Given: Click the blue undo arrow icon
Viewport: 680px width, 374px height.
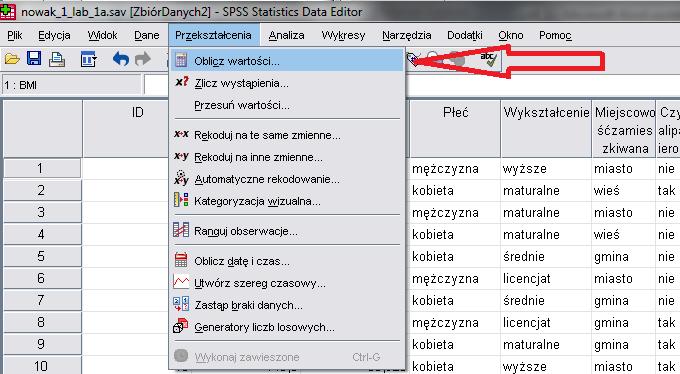Looking at the screenshot, I should tap(121, 59).
